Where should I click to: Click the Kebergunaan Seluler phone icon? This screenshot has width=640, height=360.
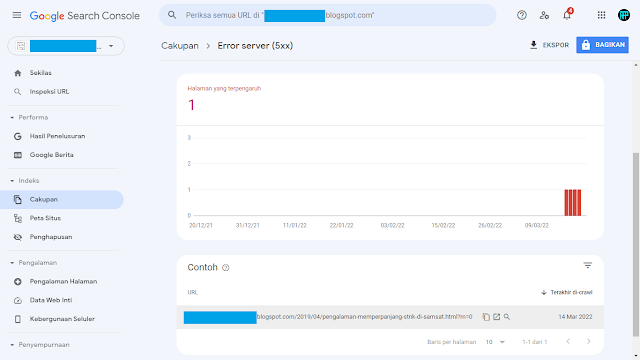[x=18, y=319]
